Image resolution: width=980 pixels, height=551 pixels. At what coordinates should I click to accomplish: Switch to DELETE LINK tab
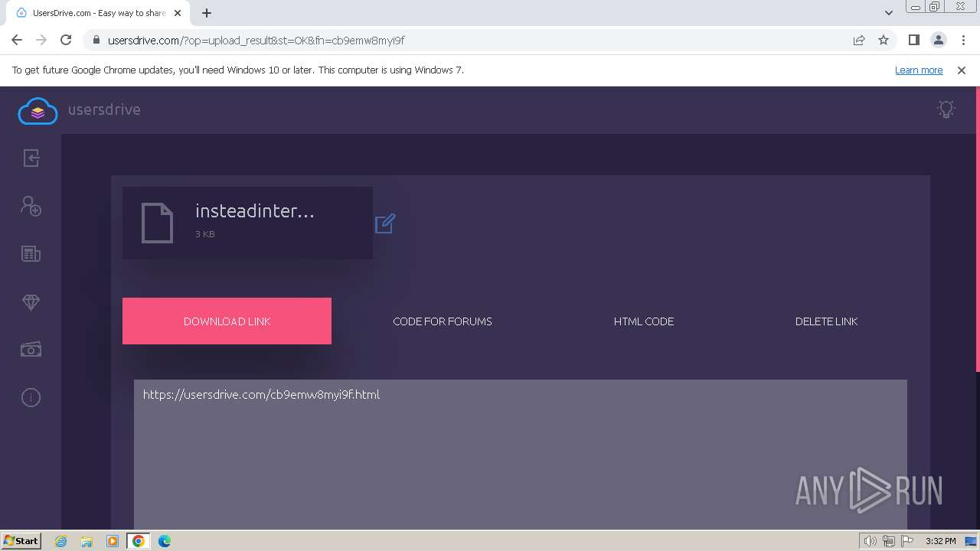[826, 321]
